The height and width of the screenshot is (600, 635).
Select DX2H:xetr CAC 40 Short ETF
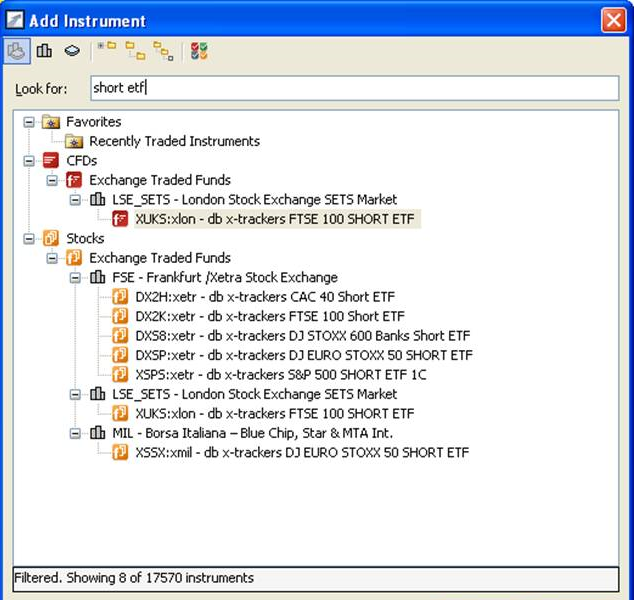(x=265, y=297)
